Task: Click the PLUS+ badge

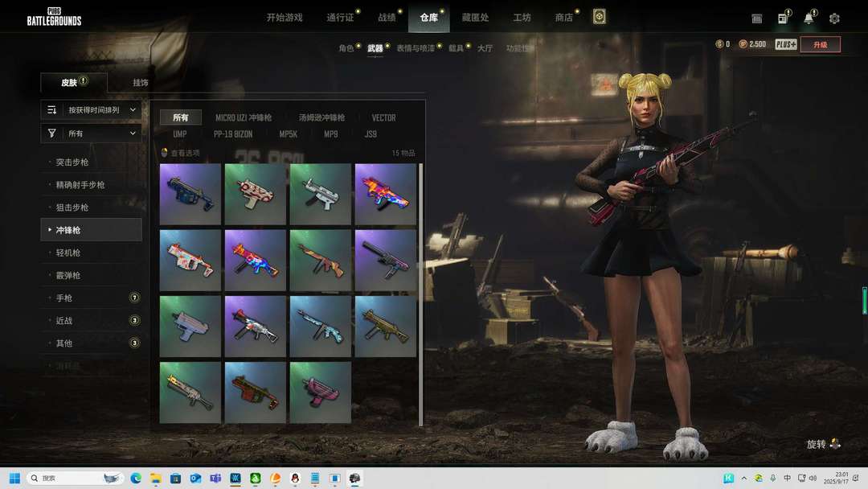Action: click(786, 44)
